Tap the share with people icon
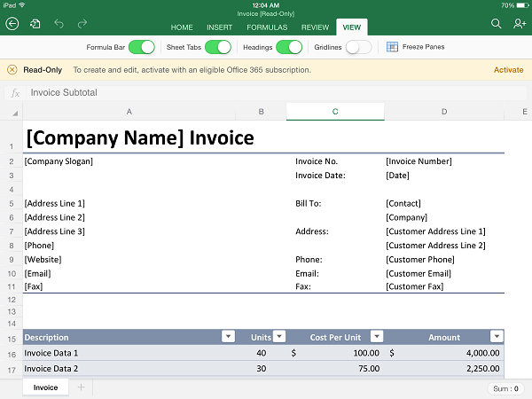532x399 pixels. tap(520, 24)
